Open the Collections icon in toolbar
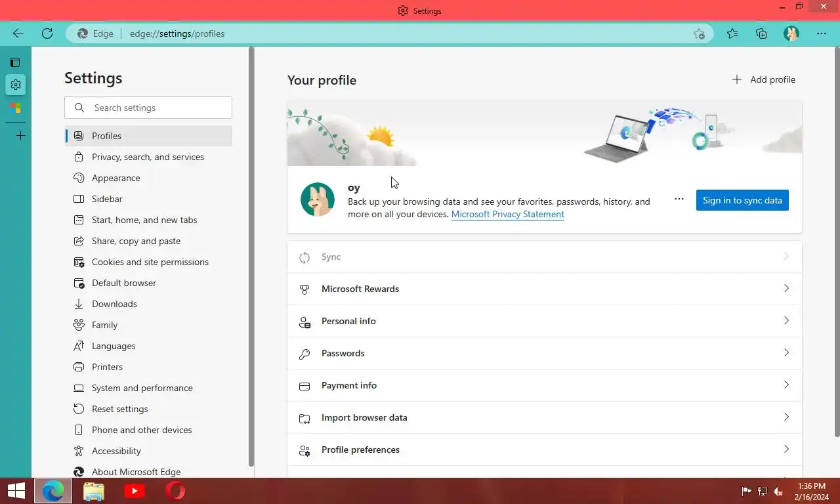This screenshot has width=840, height=504. (761, 33)
